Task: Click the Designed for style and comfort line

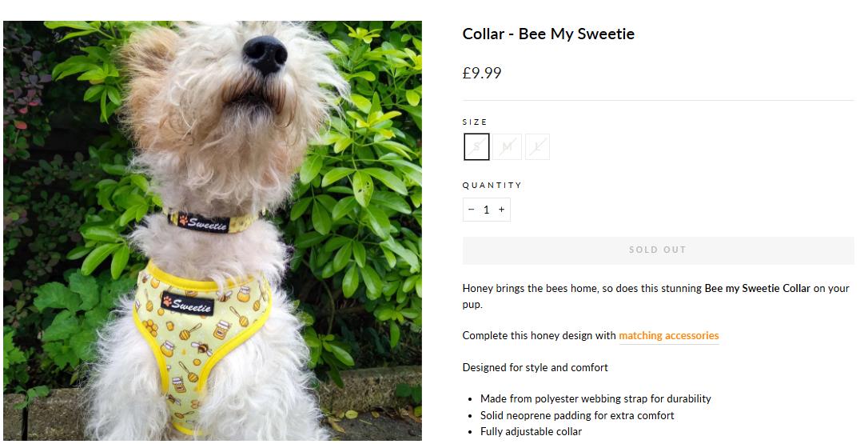Action: click(x=535, y=367)
